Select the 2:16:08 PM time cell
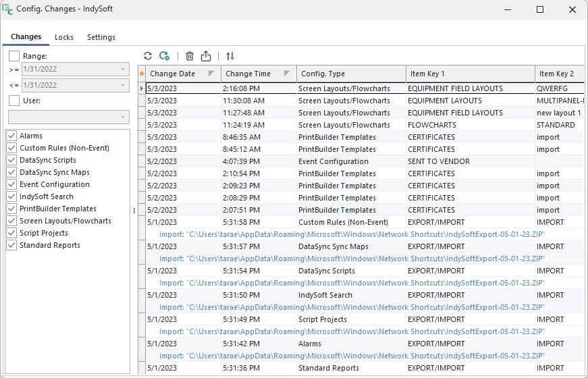 (259, 88)
